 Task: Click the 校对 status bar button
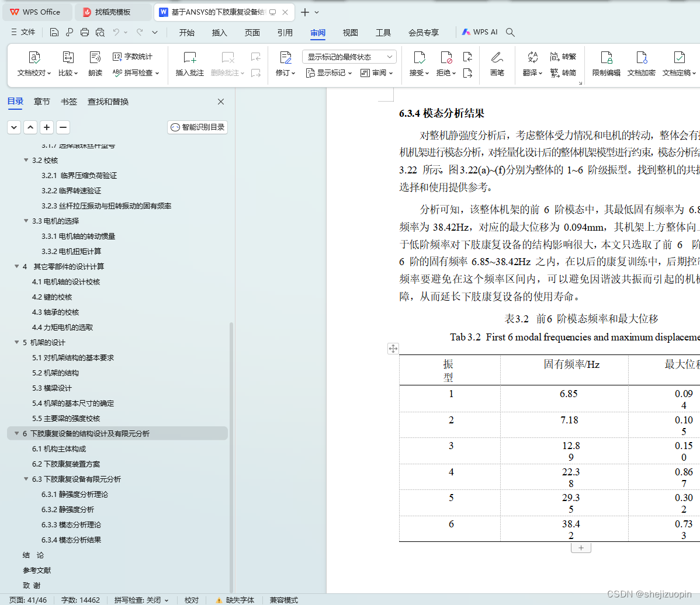tap(192, 600)
